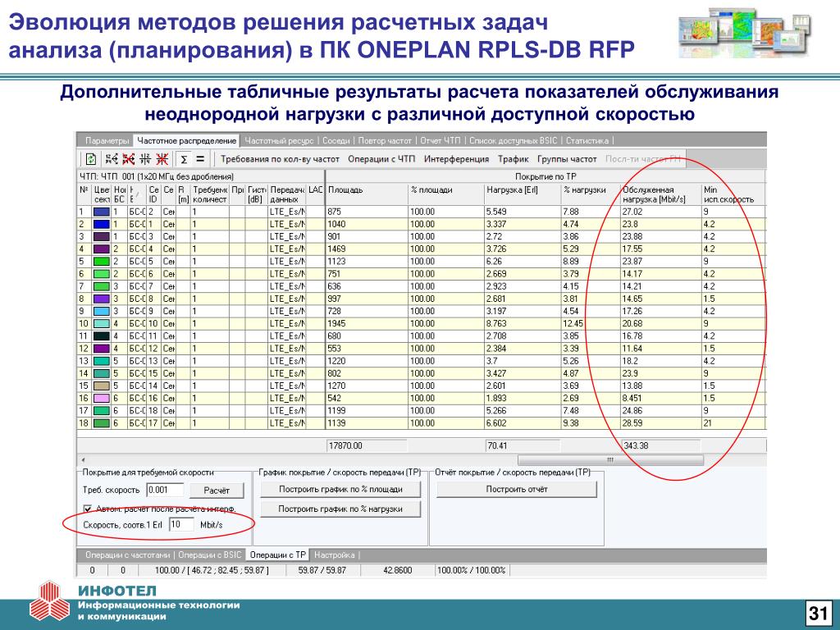Click status bar value 42.8600

click(398, 571)
